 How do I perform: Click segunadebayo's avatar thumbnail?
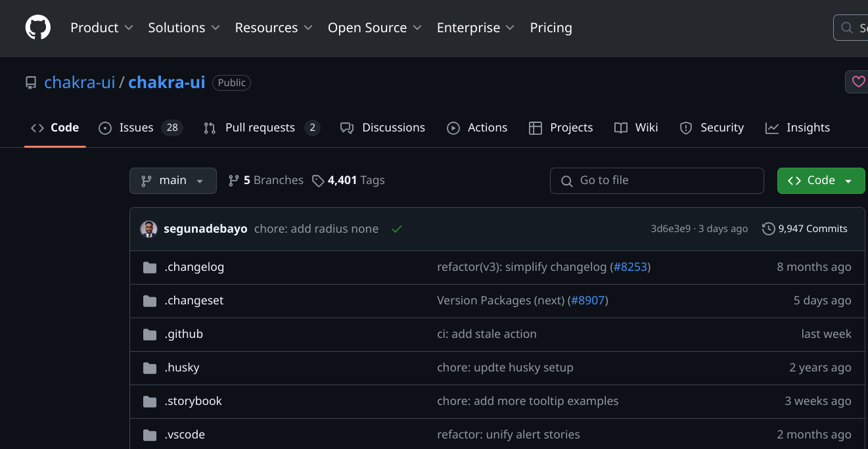[149, 229]
